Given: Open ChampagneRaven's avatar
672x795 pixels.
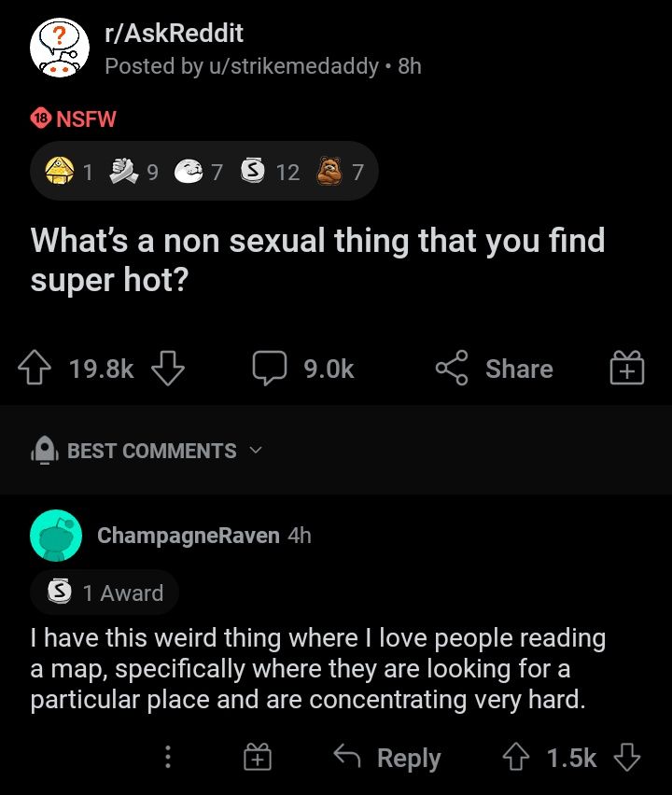Looking at the screenshot, I should [x=57, y=537].
